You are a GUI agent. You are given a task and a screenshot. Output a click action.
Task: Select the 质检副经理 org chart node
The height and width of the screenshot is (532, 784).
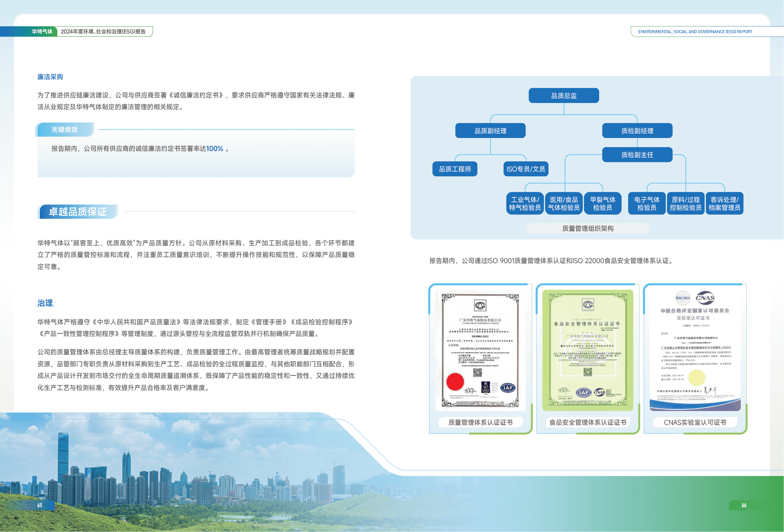tap(637, 131)
